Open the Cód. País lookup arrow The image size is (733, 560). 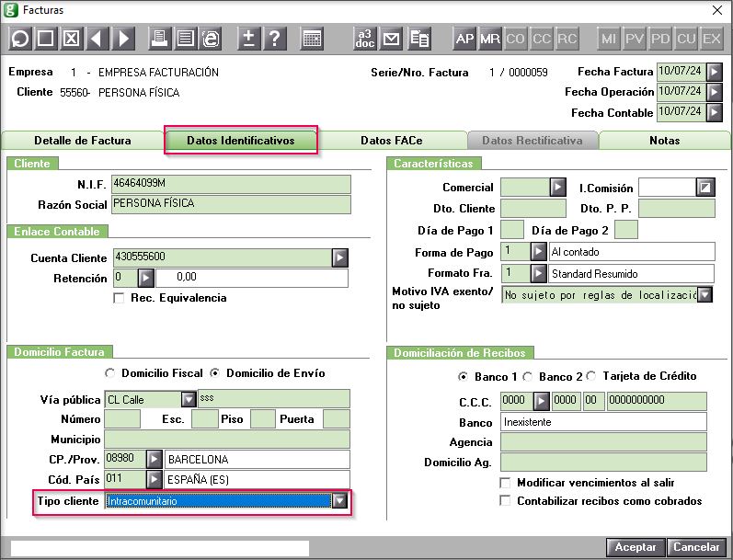point(154,479)
